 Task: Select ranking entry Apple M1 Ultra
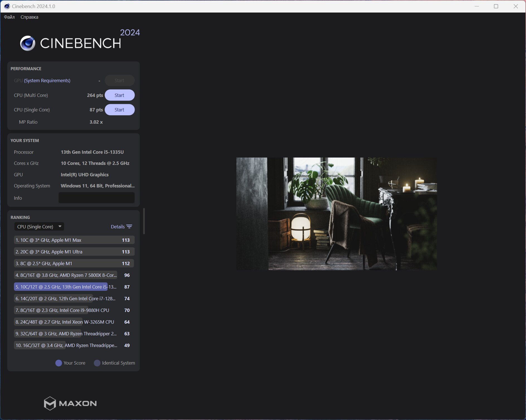(x=74, y=252)
